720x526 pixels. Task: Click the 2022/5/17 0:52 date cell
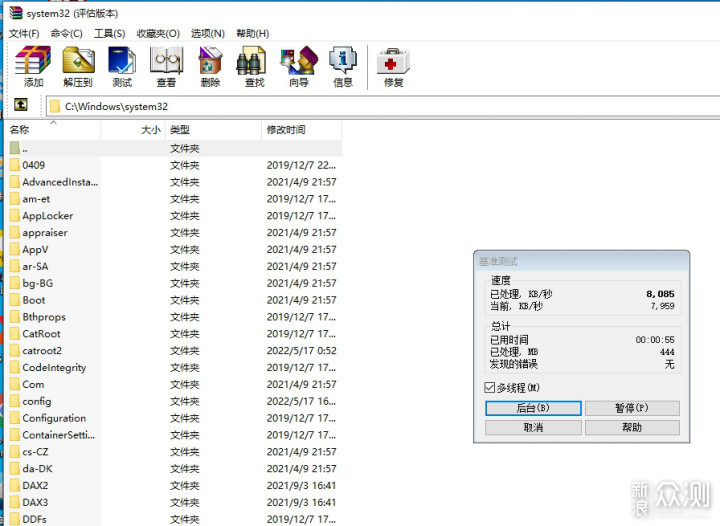302,351
